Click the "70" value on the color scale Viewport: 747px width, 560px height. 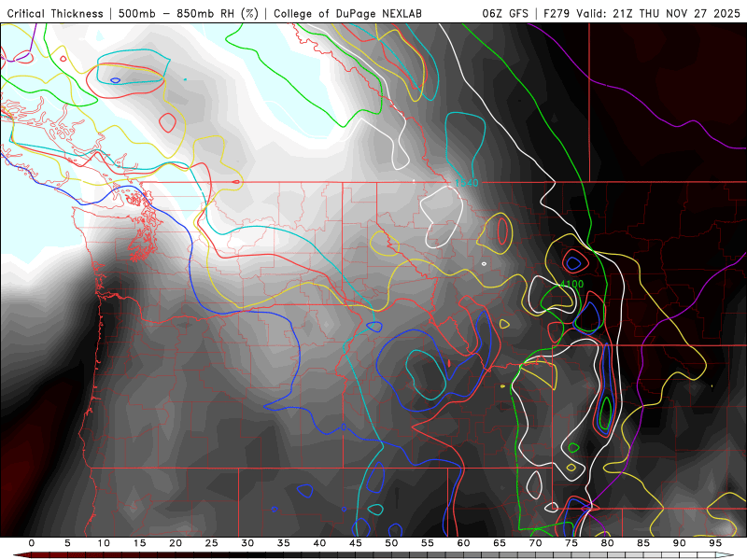pyautogui.click(x=535, y=543)
